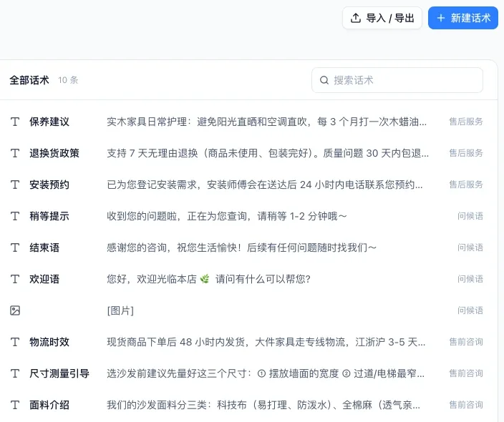Open the 保养建议 script title
The height and width of the screenshot is (422, 504).
pyautogui.click(x=49, y=122)
